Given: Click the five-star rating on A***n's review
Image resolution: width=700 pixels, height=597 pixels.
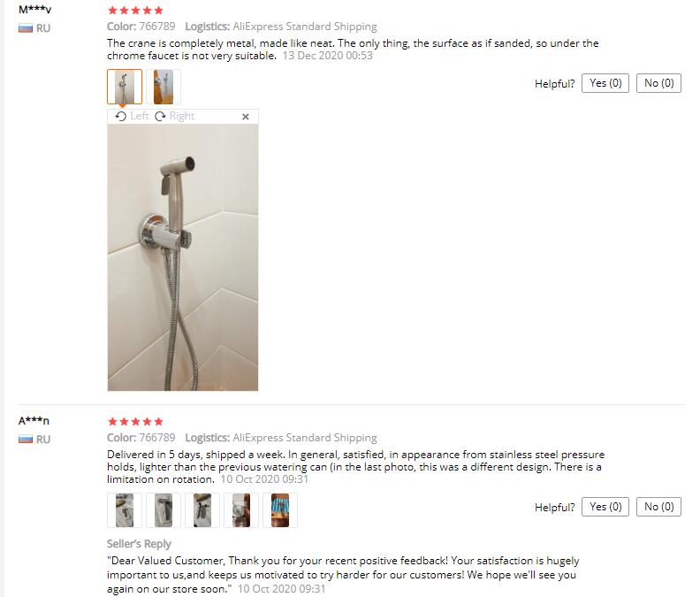Looking at the screenshot, I should (x=135, y=421).
